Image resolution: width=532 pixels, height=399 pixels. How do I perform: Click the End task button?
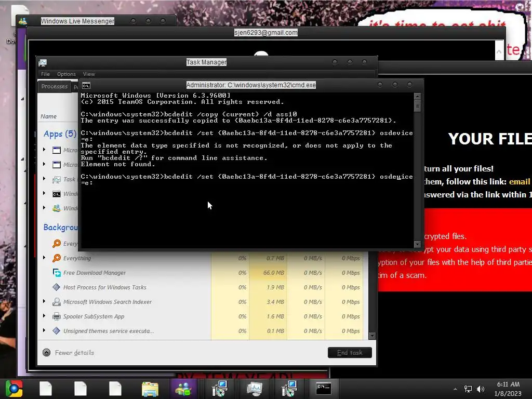(350, 353)
